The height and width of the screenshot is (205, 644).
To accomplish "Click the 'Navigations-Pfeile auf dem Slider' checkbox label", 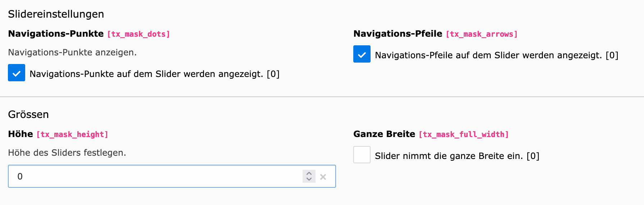I will click(496, 55).
